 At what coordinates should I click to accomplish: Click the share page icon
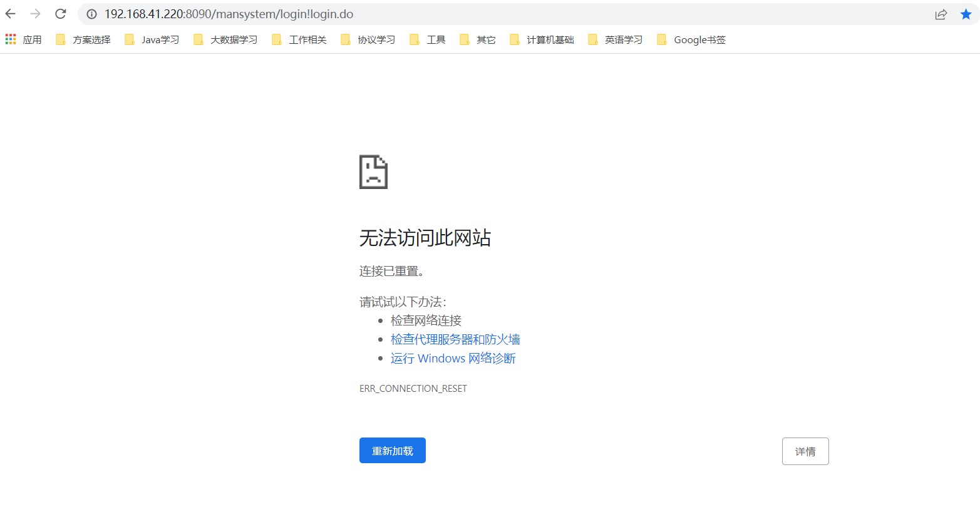(941, 14)
